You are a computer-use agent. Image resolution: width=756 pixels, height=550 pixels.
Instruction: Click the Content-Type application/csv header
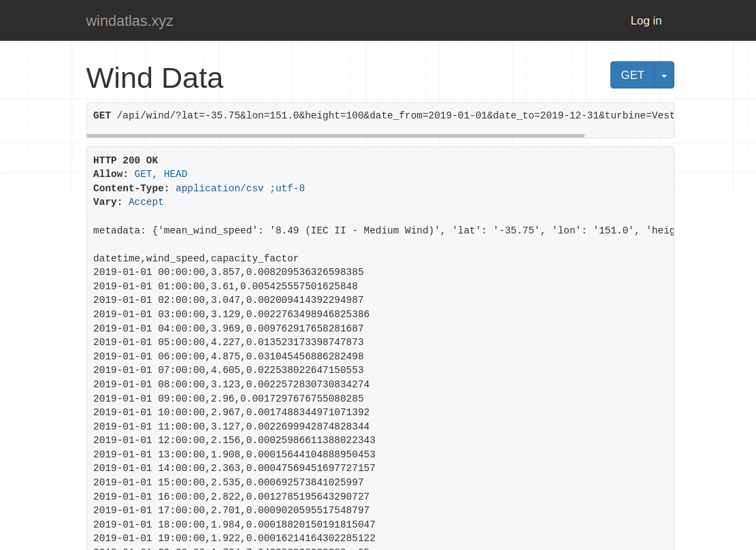199,188
